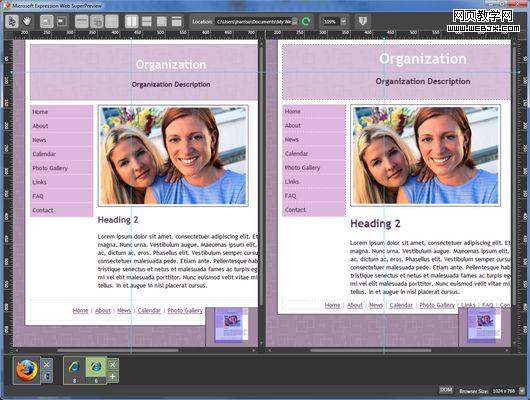Toggle the rulers display icon
530x400 pixels.
tap(81, 22)
